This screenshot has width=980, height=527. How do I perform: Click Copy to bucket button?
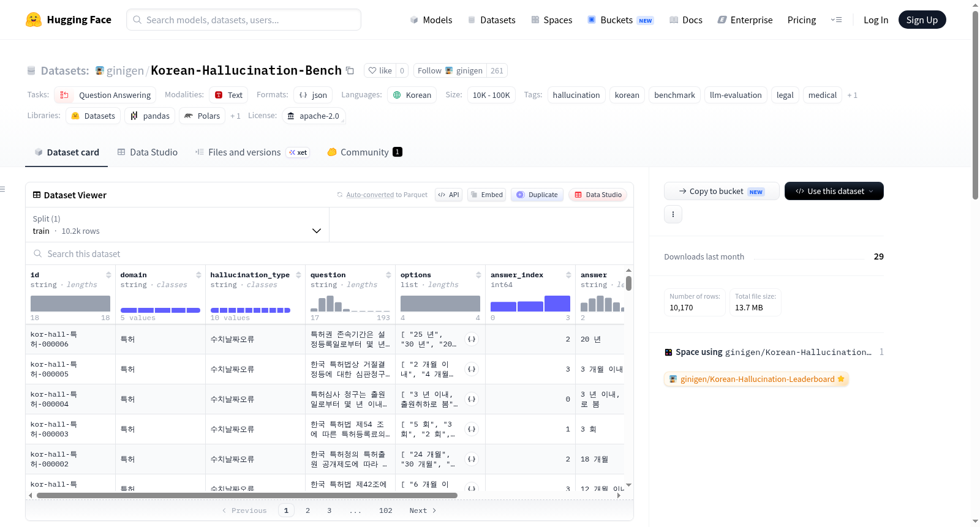tap(722, 191)
